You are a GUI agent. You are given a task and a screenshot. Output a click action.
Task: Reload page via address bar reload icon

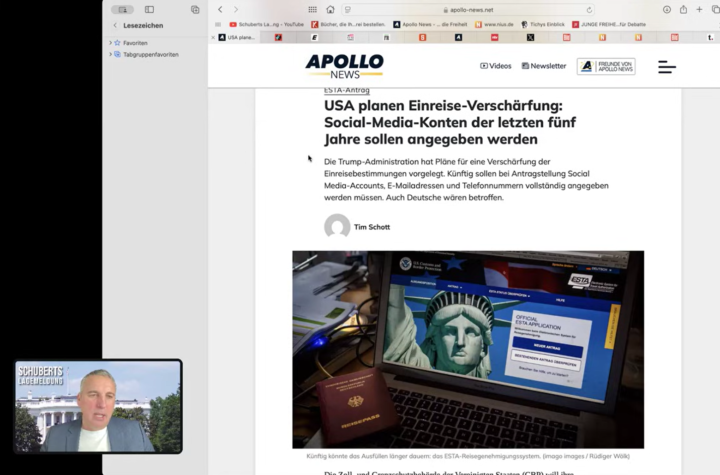(x=589, y=9)
